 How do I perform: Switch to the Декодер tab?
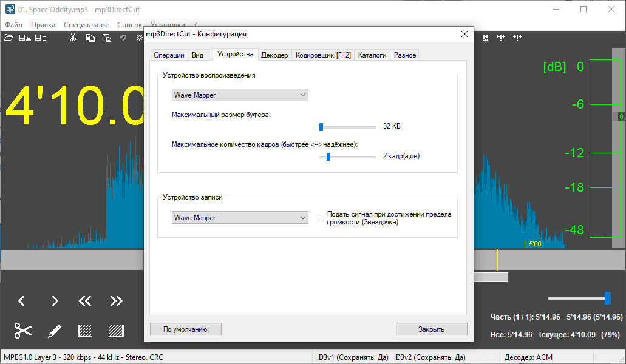tap(274, 55)
